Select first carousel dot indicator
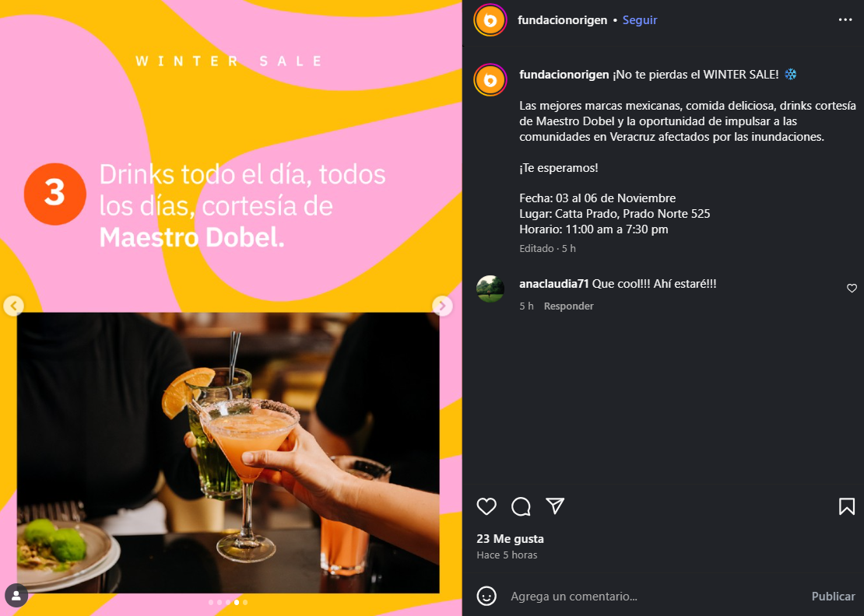Image resolution: width=864 pixels, height=616 pixels. (x=210, y=602)
